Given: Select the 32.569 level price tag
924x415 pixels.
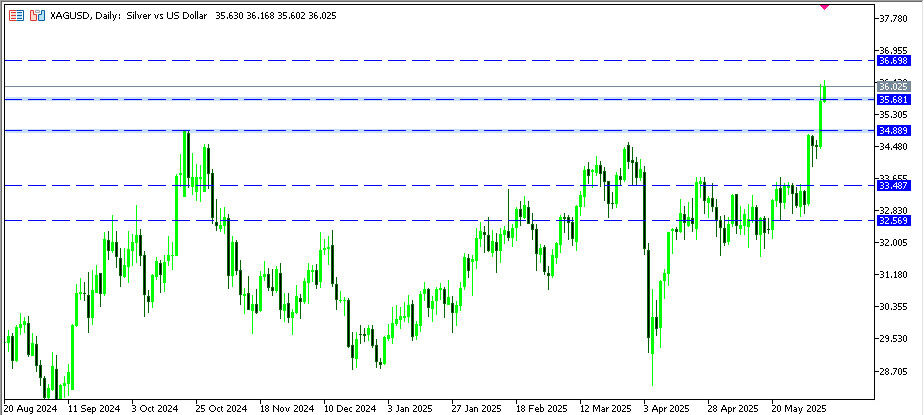Looking at the screenshot, I should coord(892,220).
